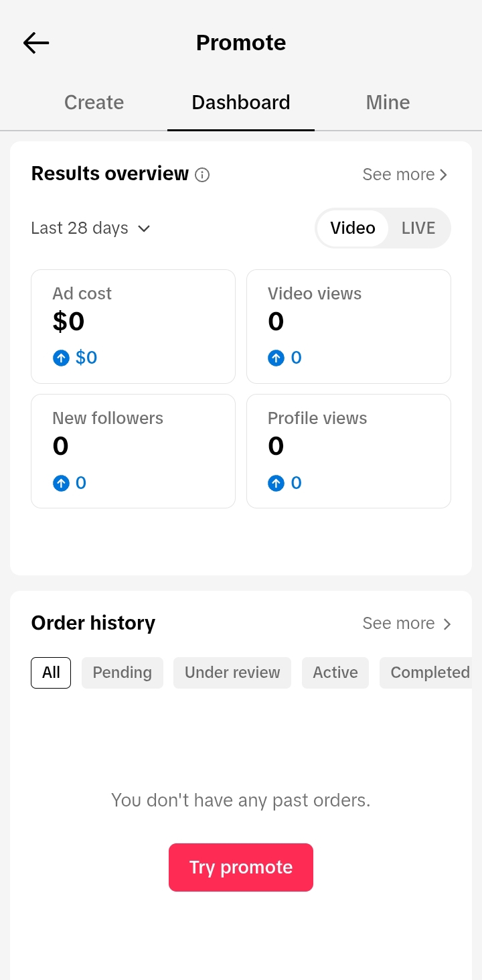Switch the overview toggle to LIVE
This screenshot has width=482, height=980.
(418, 228)
